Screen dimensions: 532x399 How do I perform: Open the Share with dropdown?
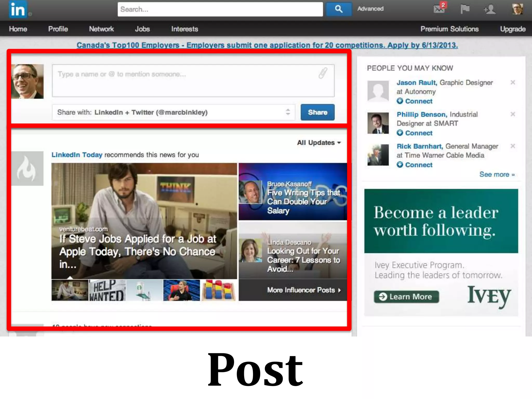point(174,112)
